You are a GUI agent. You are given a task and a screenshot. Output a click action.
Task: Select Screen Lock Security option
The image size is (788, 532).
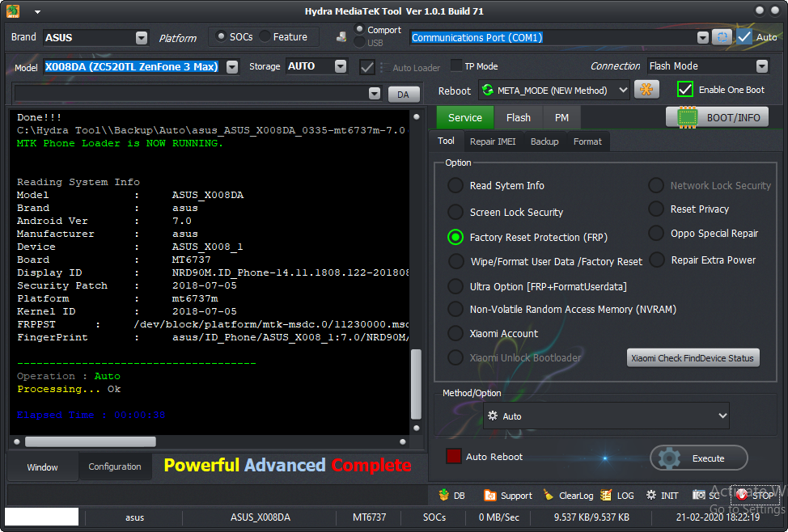click(x=455, y=212)
